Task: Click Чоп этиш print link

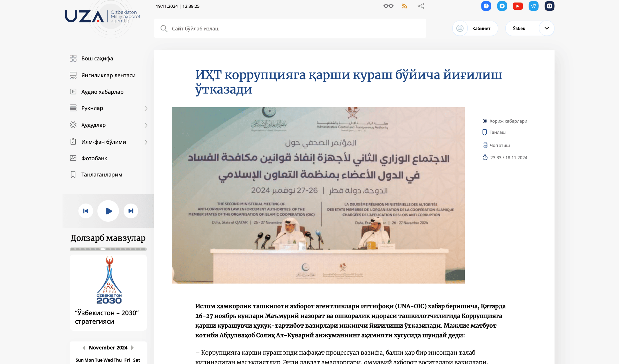Action: click(499, 146)
